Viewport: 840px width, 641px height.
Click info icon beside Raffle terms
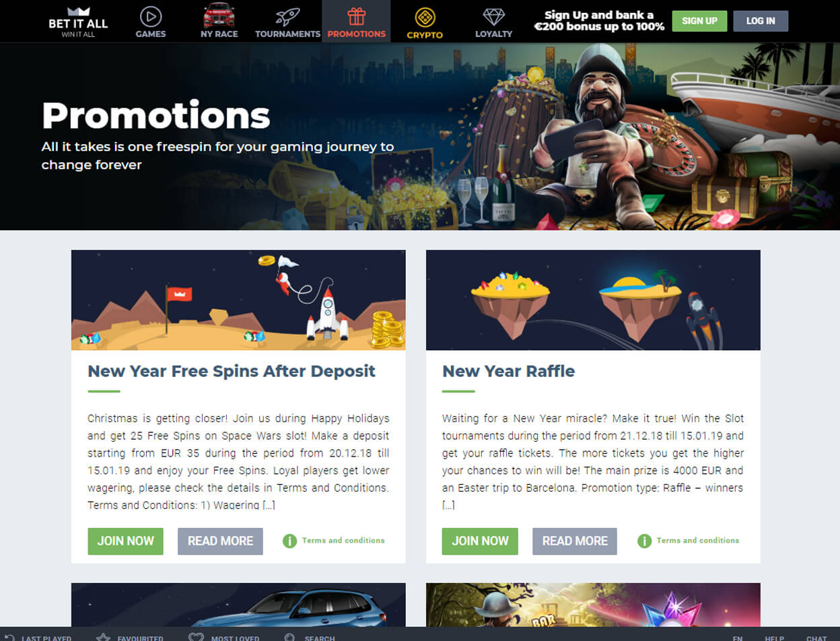click(644, 541)
